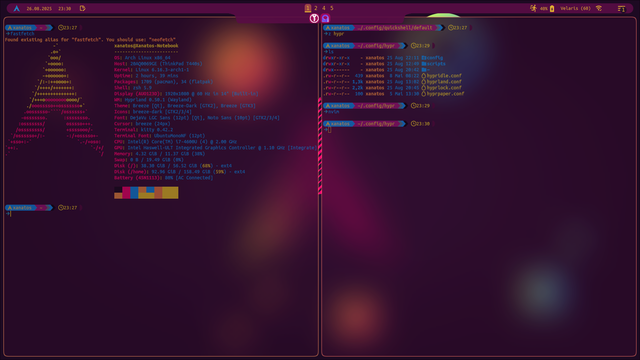Image resolution: width=640 pixels, height=360 pixels.
Task: Click hyprpaper.conf file name
Action: pyautogui.click(x=445, y=94)
